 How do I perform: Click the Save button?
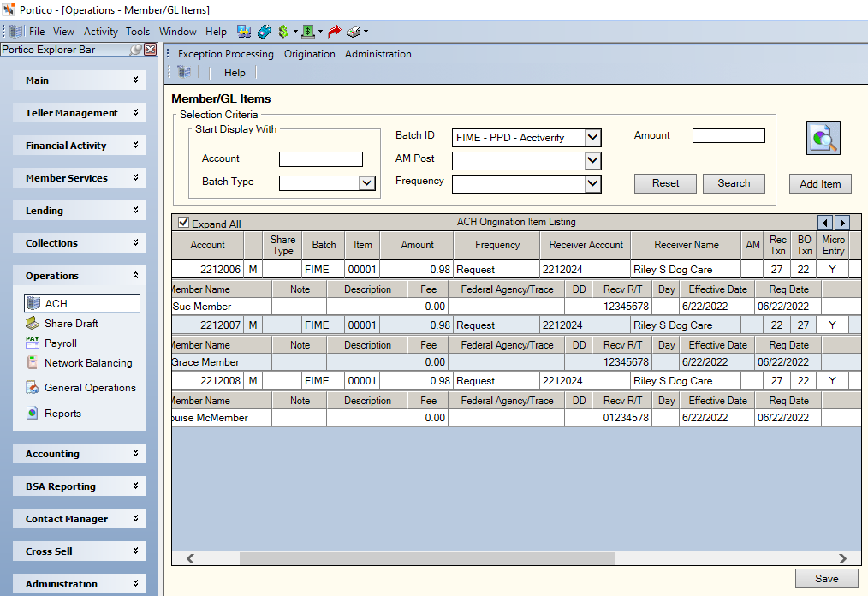pyautogui.click(x=827, y=579)
